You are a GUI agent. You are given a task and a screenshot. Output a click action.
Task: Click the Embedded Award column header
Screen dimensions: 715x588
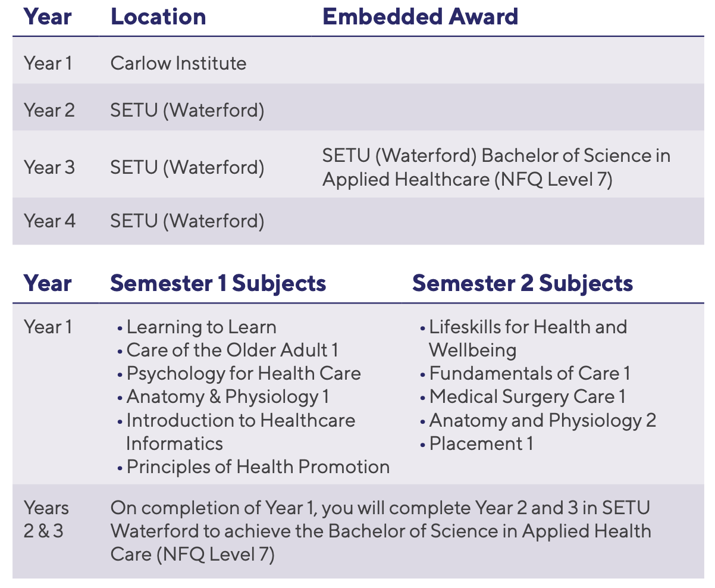pyautogui.click(x=420, y=17)
